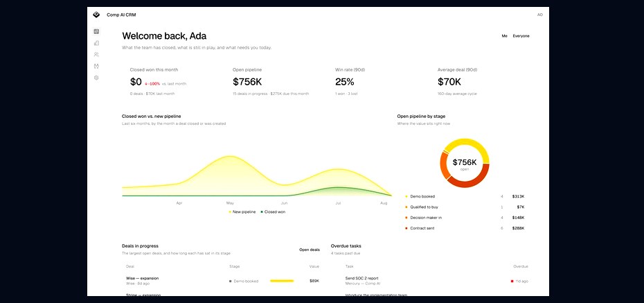Click the yellow progress bar for Wise deal
This screenshot has height=303, width=644.
pos(282,282)
